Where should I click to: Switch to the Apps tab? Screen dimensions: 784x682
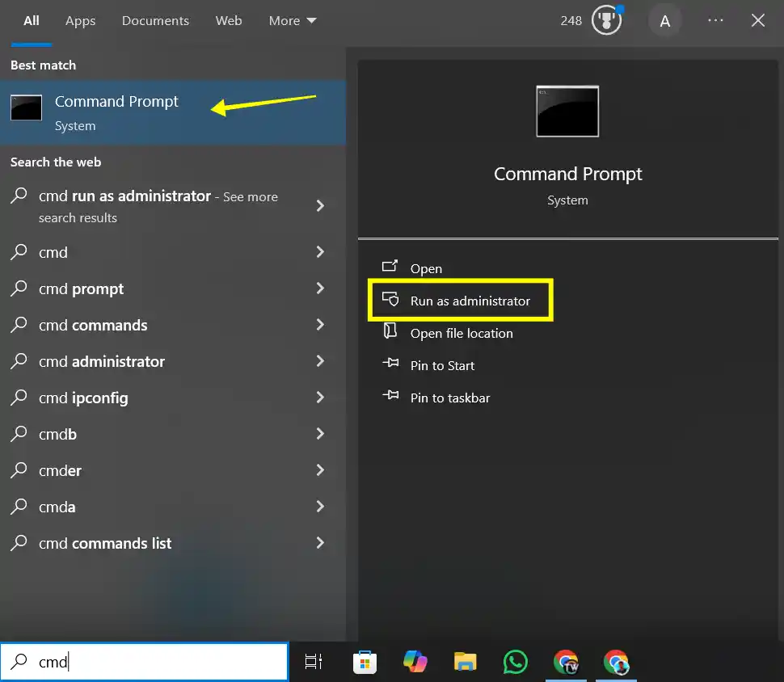[80, 20]
